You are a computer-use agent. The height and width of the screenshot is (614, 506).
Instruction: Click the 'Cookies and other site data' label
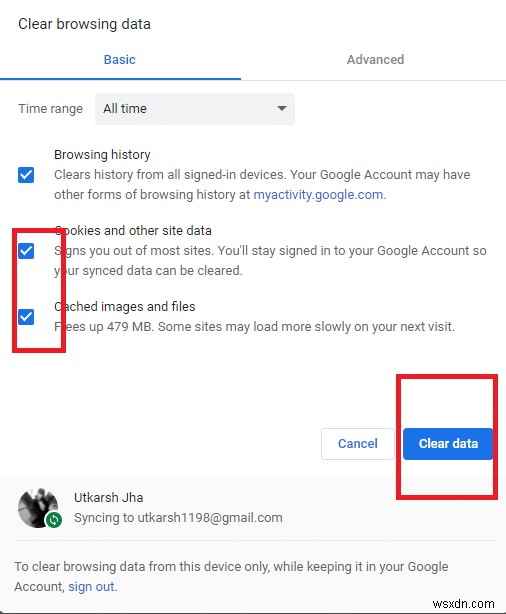pos(133,231)
